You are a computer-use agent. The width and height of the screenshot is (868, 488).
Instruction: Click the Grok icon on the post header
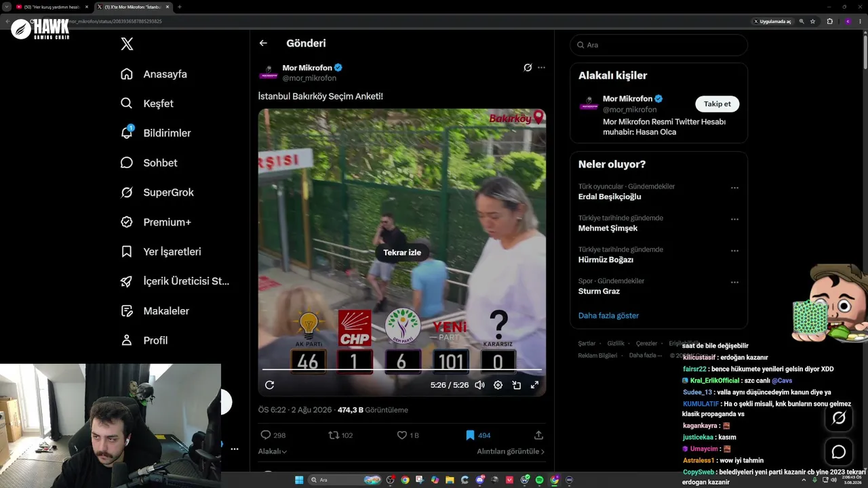pyautogui.click(x=528, y=68)
